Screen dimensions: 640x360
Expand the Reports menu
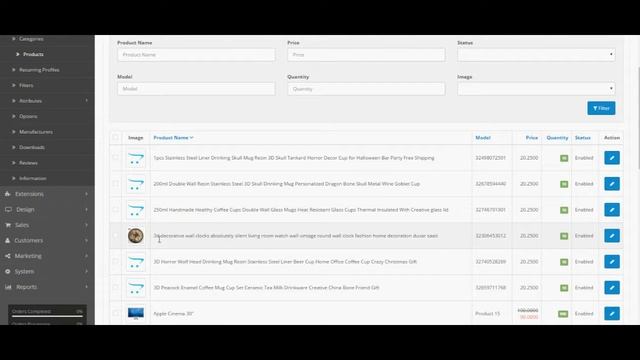(x=47, y=287)
